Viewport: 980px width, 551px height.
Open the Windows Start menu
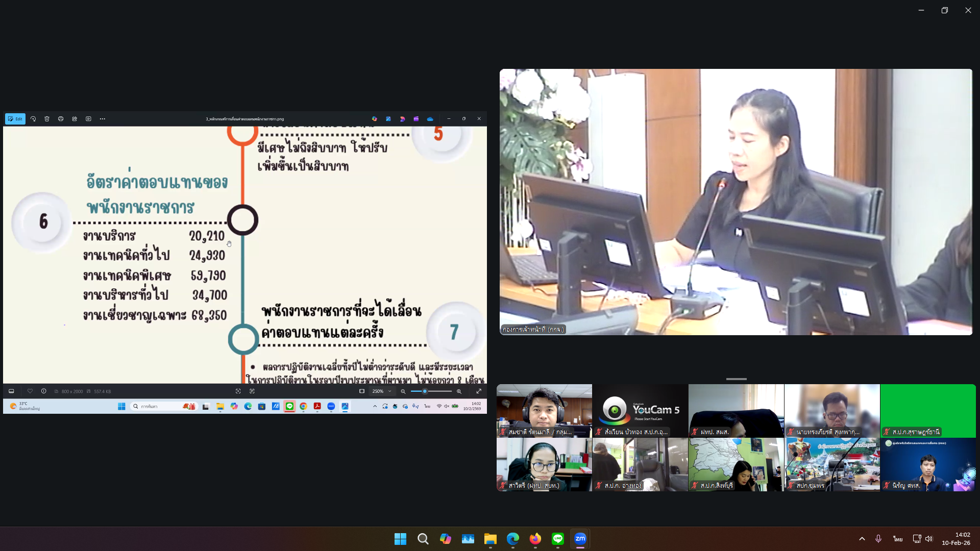pyautogui.click(x=400, y=539)
